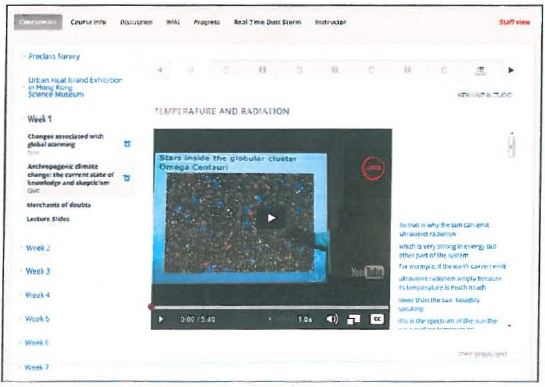Mute the video volume speaker icon
Viewport: 545px width, 387px height.
point(332,319)
